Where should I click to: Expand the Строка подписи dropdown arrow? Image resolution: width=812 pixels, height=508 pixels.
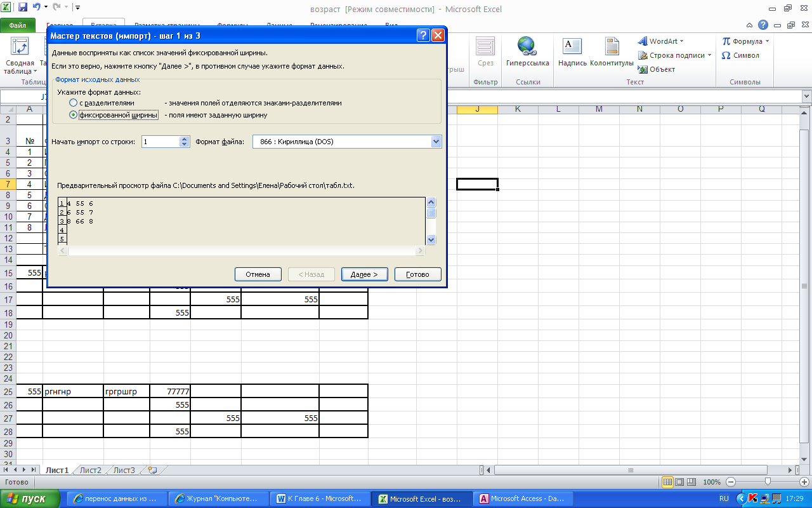[x=709, y=55]
